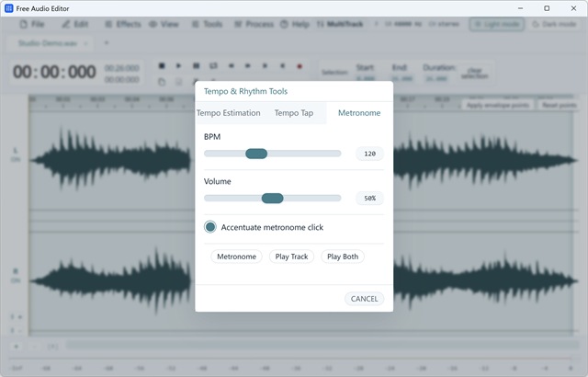Click the red Record icon
Viewport: 588px width, 377px height.
point(300,66)
